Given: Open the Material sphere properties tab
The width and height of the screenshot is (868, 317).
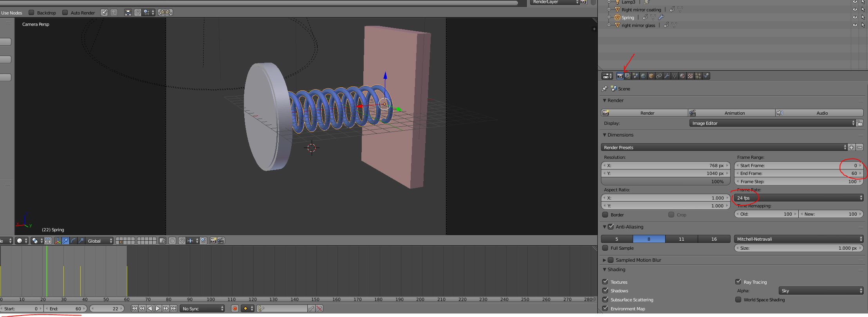Looking at the screenshot, I should tap(682, 76).
